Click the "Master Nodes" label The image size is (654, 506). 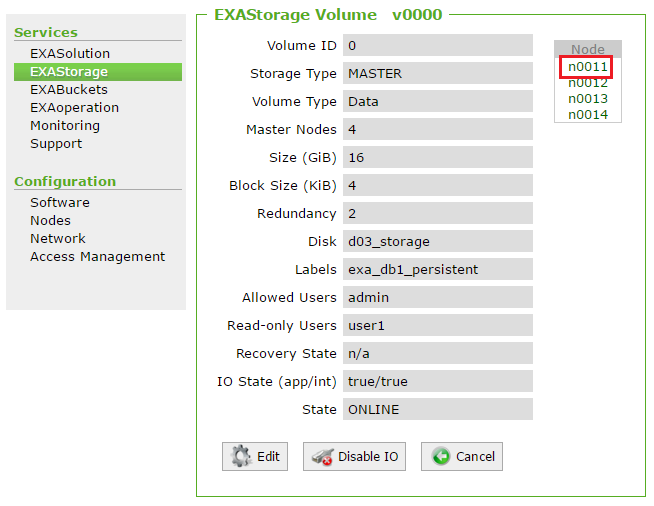[x=291, y=130]
